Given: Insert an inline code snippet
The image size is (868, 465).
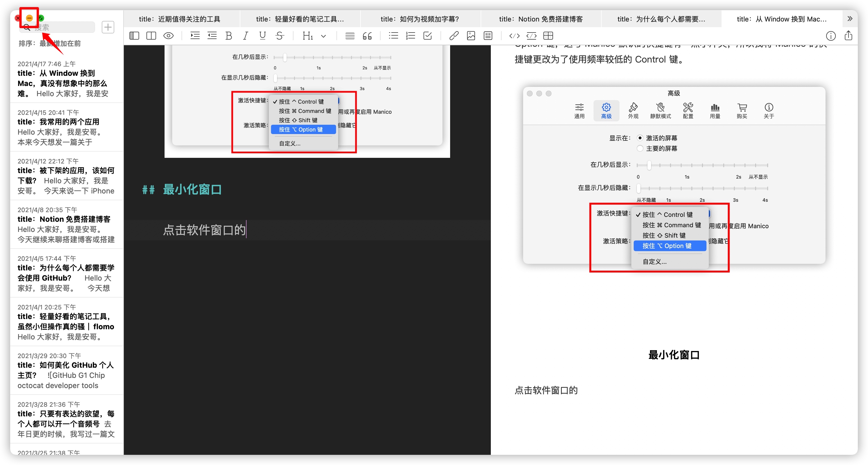Looking at the screenshot, I should coord(514,36).
